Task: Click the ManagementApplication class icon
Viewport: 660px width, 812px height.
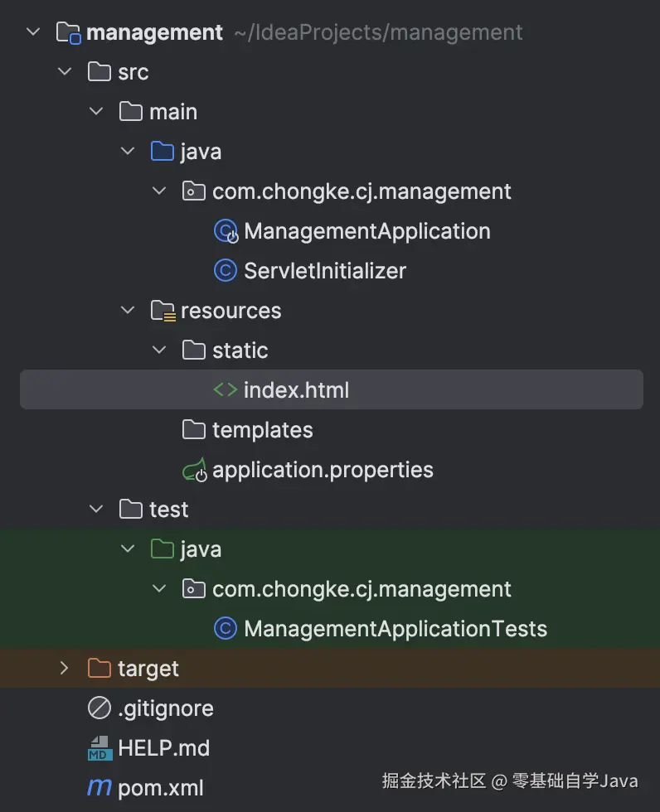Action: [226, 231]
